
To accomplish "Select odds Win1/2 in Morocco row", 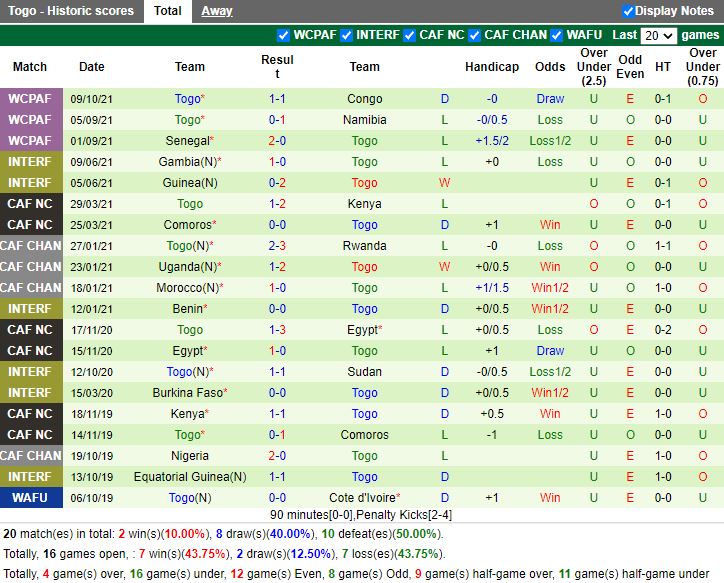I will (550, 288).
